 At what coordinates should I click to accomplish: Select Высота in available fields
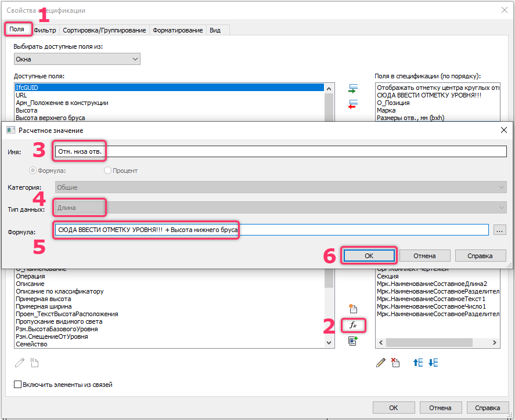[170, 110]
